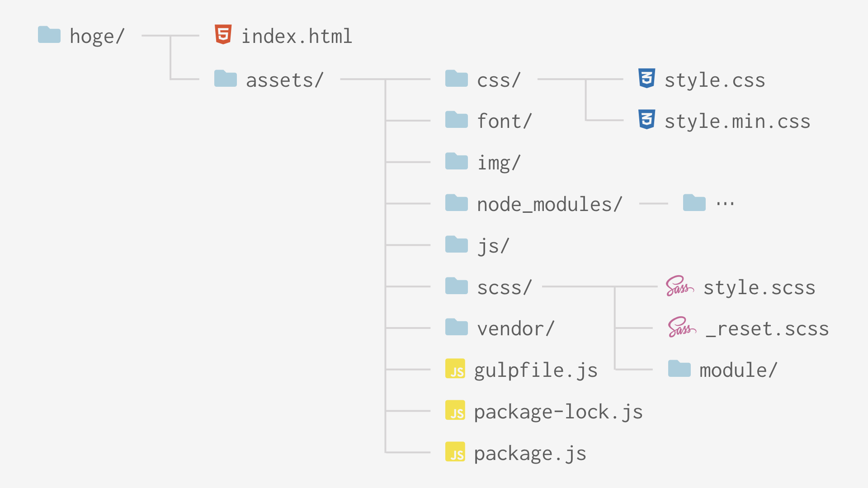Click the Sass logo beside _reset.scss
The image size is (868, 488).
click(681, 328)
